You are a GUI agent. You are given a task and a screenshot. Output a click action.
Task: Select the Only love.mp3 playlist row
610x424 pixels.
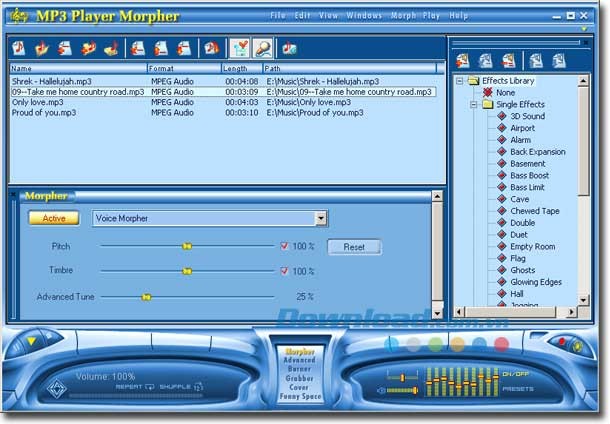tap(33, 102)
